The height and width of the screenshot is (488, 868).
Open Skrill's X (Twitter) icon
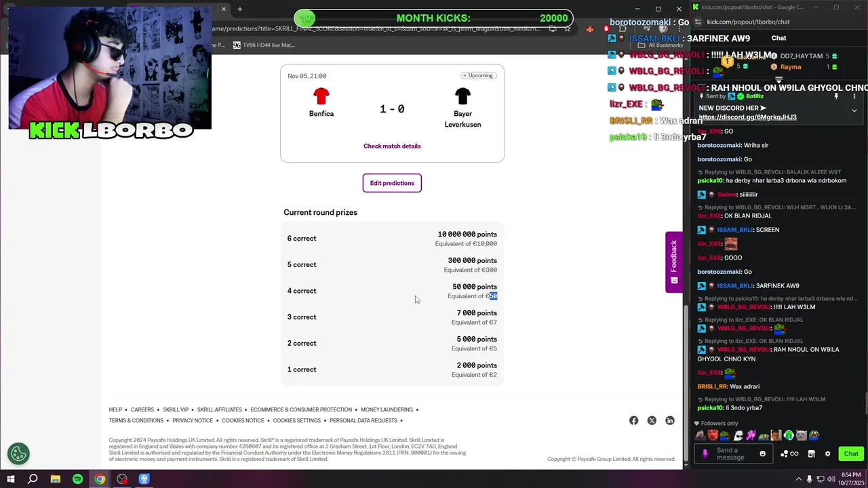(652, 421)
